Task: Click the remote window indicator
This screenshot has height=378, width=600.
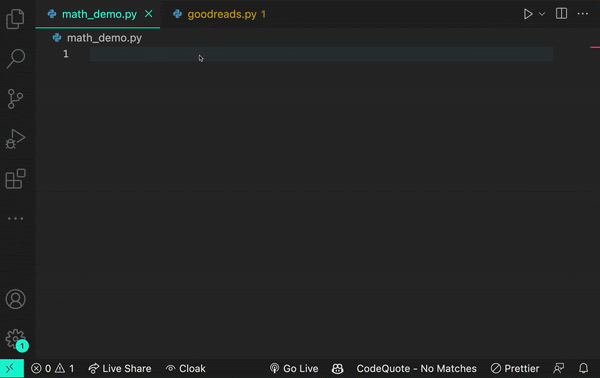Action: tap(11, 368)
